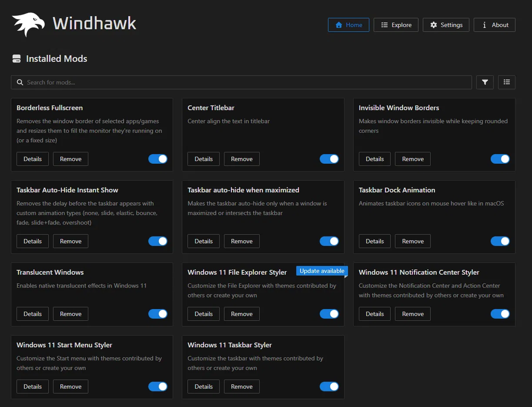Click the list view icon button

(x=507, y=82)
